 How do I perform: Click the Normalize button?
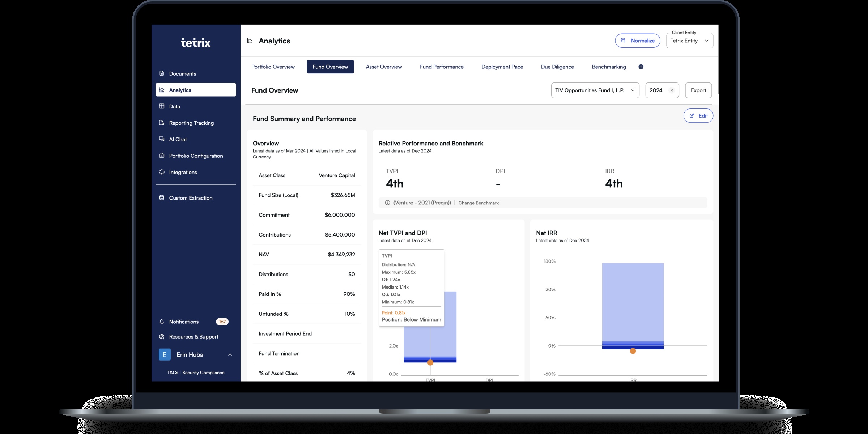coord(638,41)
